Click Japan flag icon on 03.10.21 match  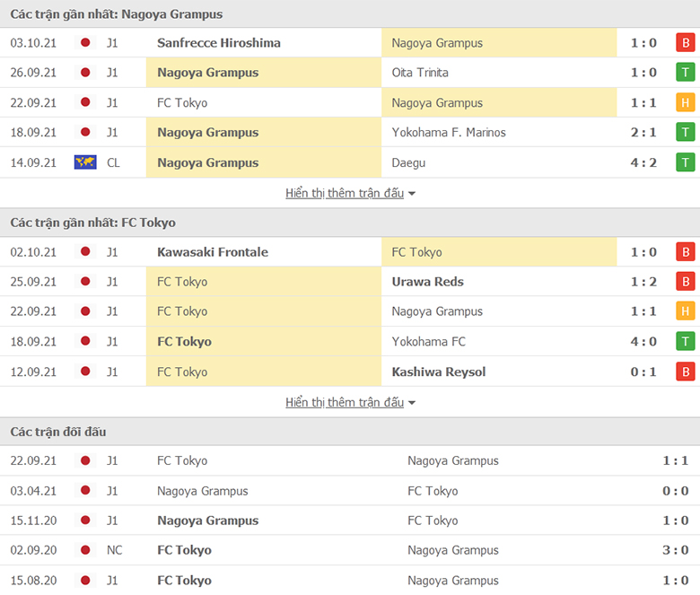[85, 43]
